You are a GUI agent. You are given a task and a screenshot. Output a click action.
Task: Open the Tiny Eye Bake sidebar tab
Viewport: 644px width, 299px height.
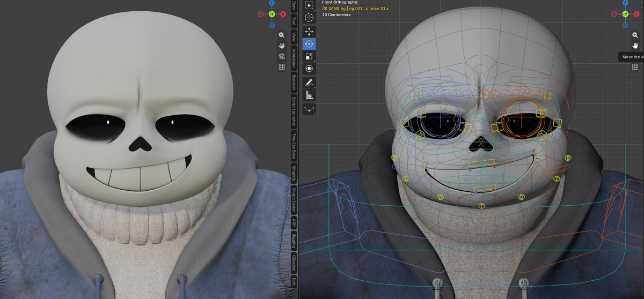(294, 146)
